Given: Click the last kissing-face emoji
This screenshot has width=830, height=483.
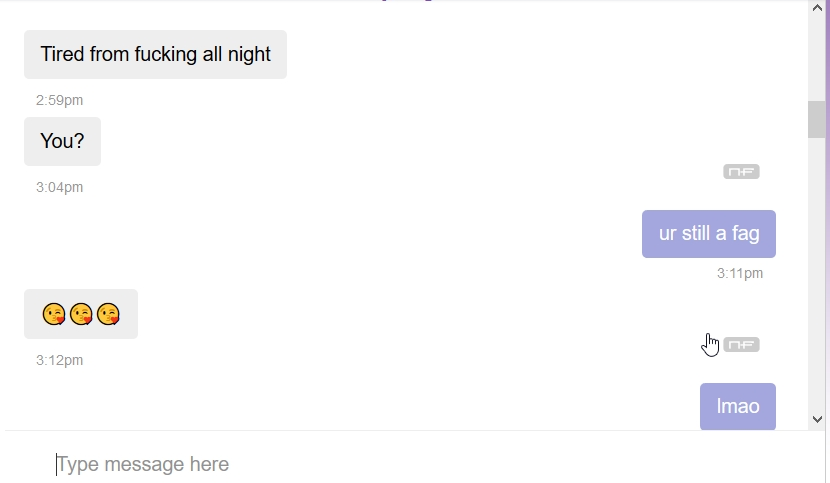Looking at the screenshot, I should pos(108,315).
